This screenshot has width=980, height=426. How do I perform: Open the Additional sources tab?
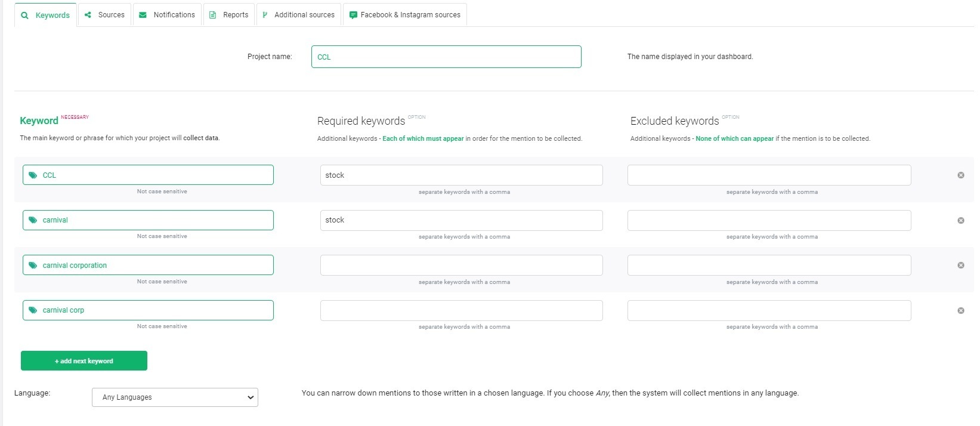coord(299,15)
